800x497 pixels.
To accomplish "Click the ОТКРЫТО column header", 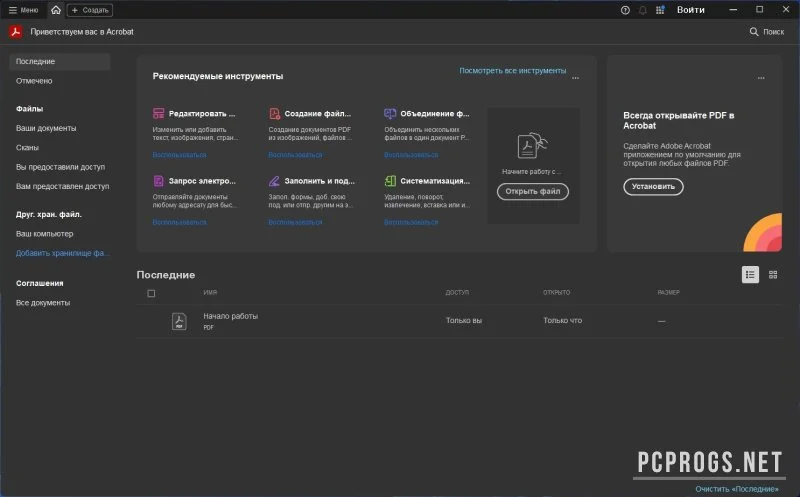I will coord(556,292).
